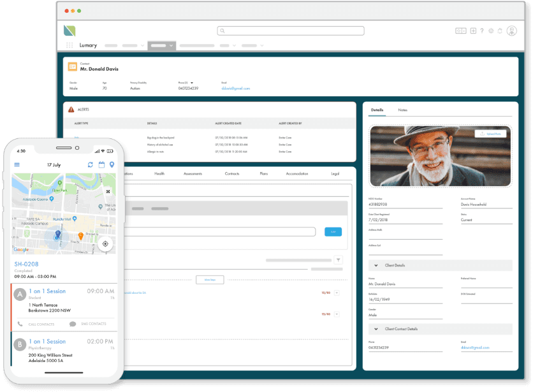Expand the map to fullscreen
This screenshot has height=392, width=533.
108,191
